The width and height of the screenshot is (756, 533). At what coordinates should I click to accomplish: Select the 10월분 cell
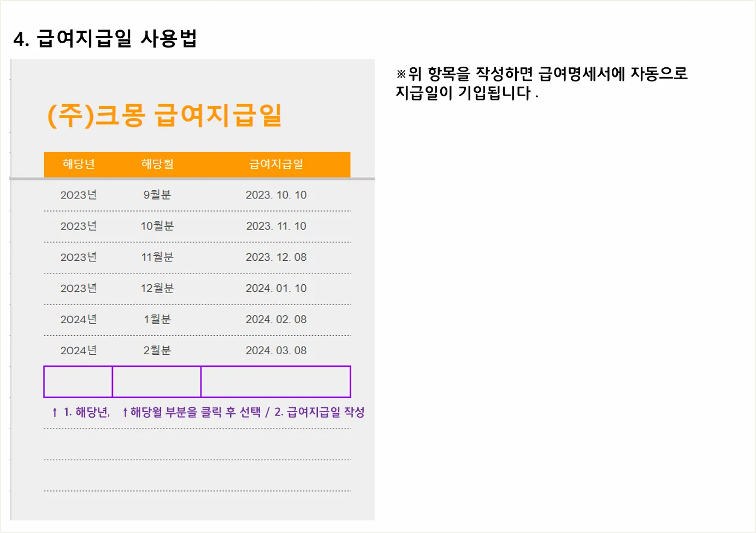point(157,226)
